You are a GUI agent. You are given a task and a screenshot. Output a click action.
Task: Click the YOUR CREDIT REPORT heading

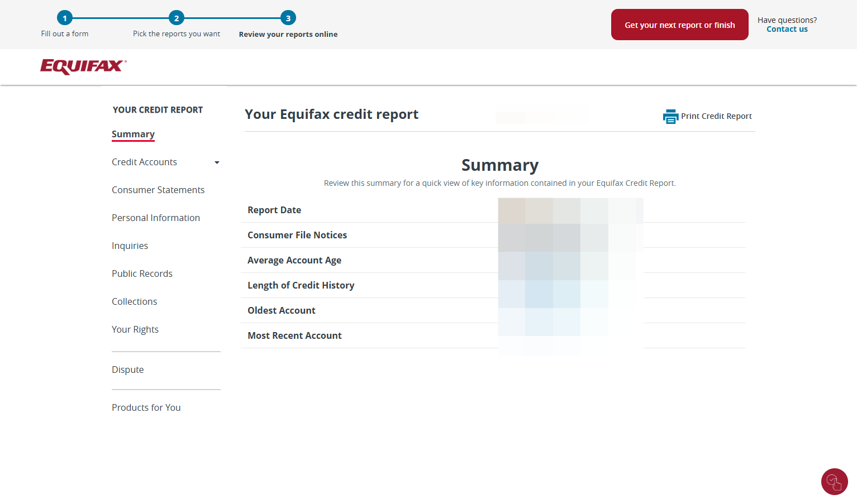click(x=158, y=110)
